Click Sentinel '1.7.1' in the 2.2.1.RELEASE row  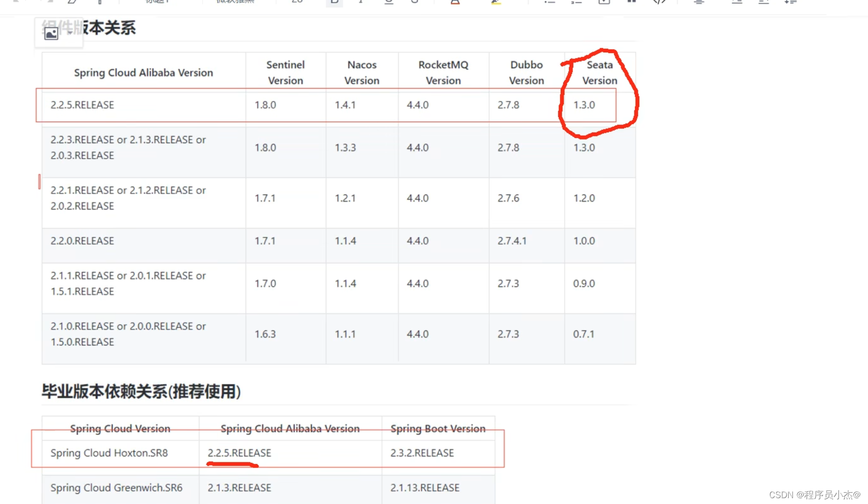pos(265,198)
